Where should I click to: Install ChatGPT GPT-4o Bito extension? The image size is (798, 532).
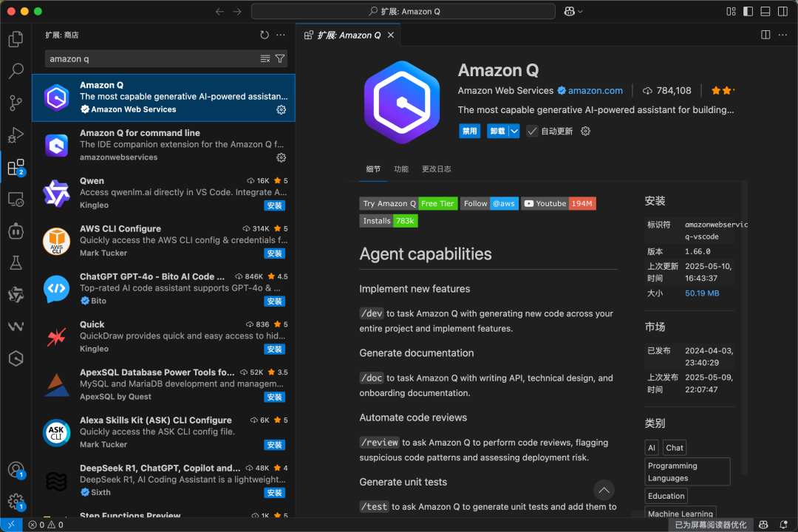click(274, 301)
